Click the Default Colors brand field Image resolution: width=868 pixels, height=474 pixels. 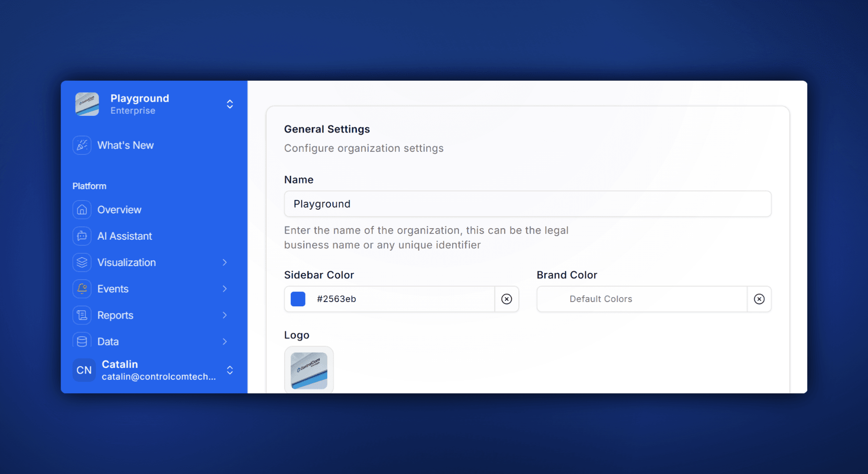[x=640, y=299]
